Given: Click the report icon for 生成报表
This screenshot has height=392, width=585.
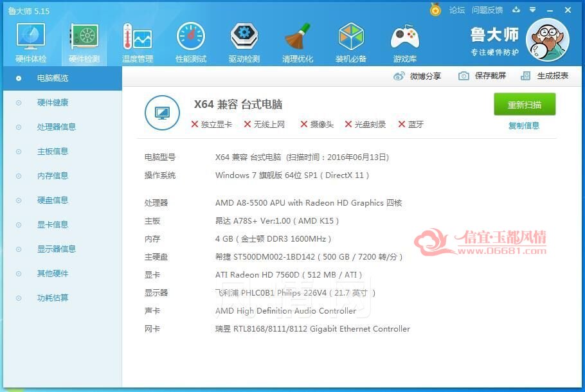Looking at the screenshot, I should coord(525,76).
